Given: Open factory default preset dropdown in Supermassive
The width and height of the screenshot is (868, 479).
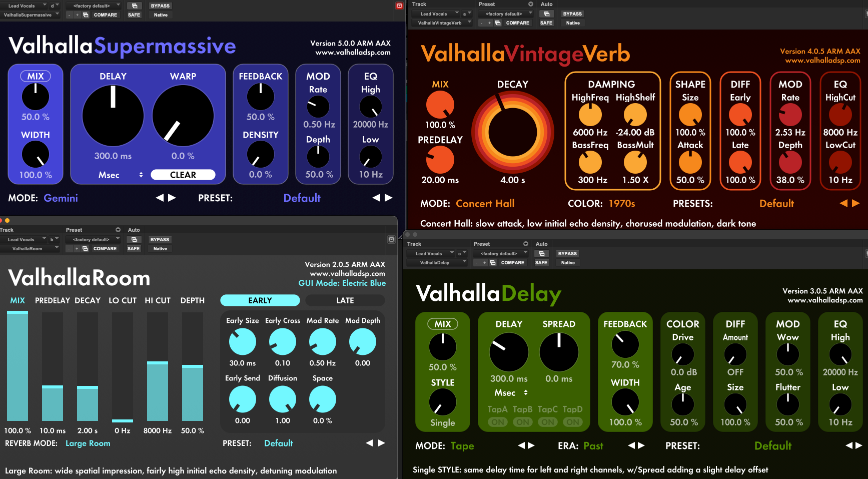Looking at the screenshot, I should point(95,6).
